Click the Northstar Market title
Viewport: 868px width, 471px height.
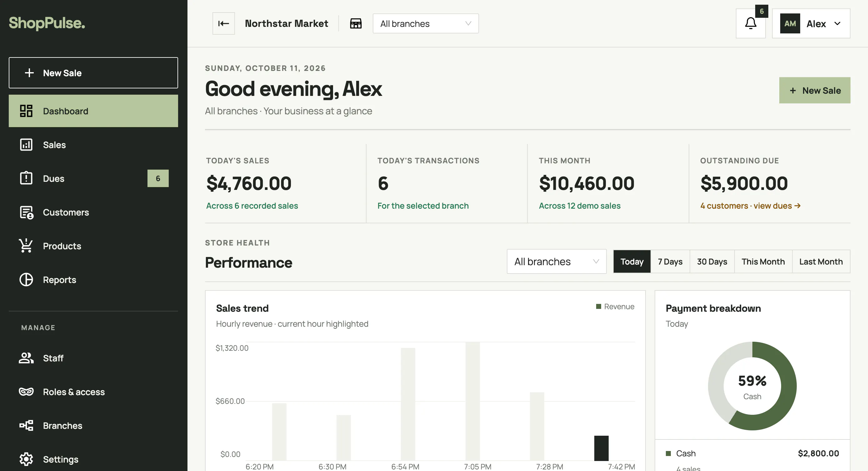287,23
